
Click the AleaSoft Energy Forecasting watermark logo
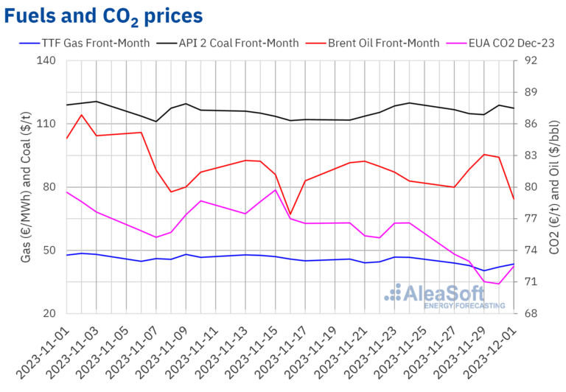[444, 296]
